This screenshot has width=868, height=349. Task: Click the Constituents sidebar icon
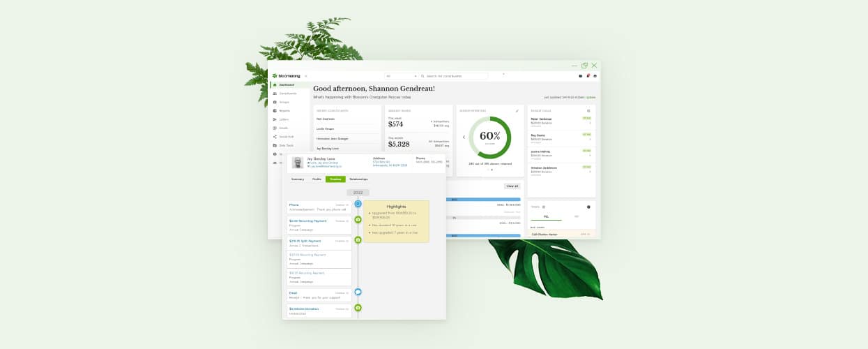coord(275,94)
